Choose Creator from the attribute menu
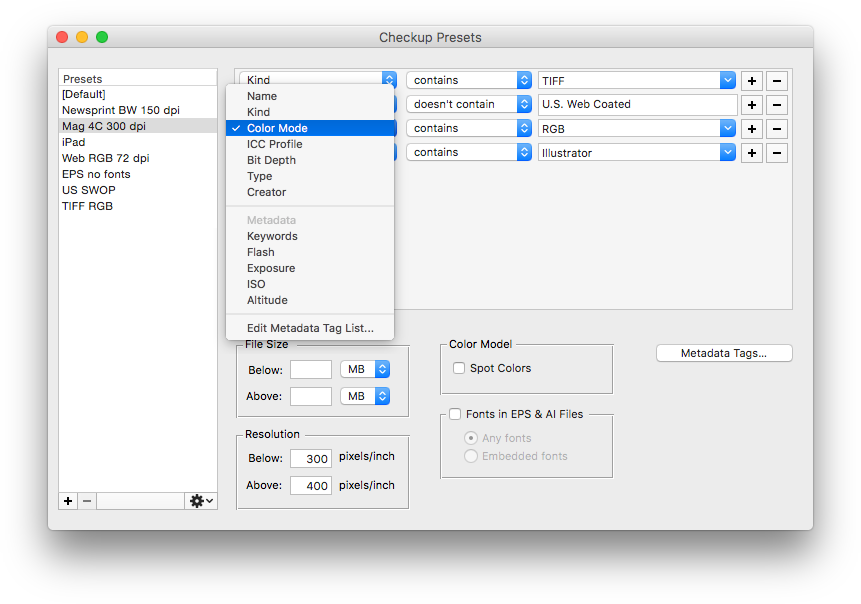 tap(310, 192)
